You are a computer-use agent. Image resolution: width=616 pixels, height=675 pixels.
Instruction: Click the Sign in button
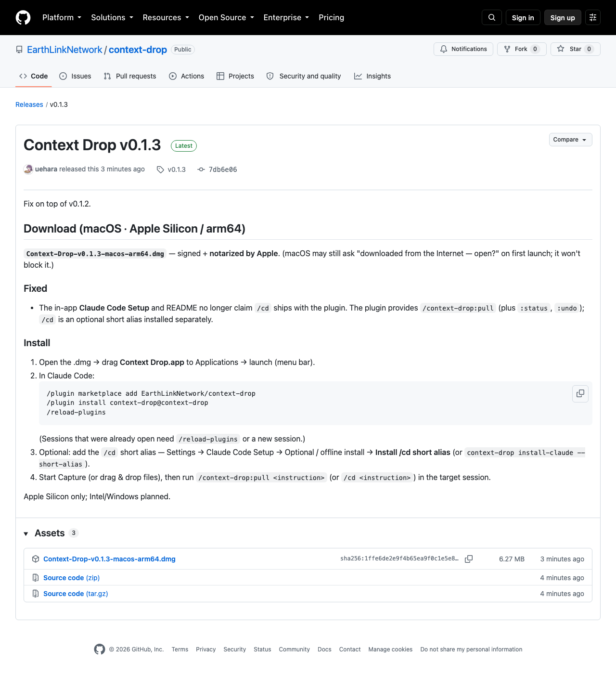(x=523, y=17)
